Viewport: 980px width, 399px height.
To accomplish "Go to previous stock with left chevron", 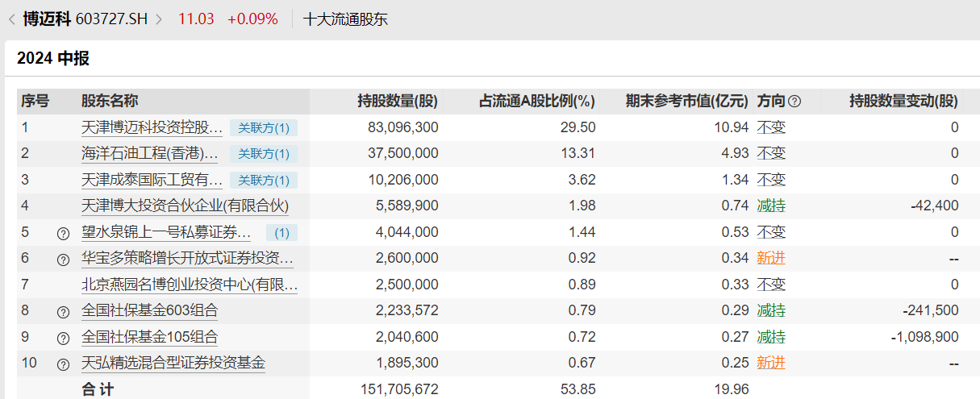I will pyautogui.click(x=11, y=19).
